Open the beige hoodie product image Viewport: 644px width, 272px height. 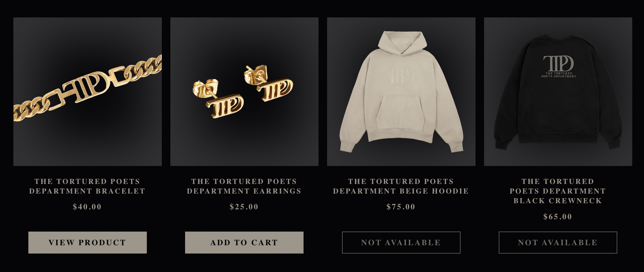(x=401, y=92)
